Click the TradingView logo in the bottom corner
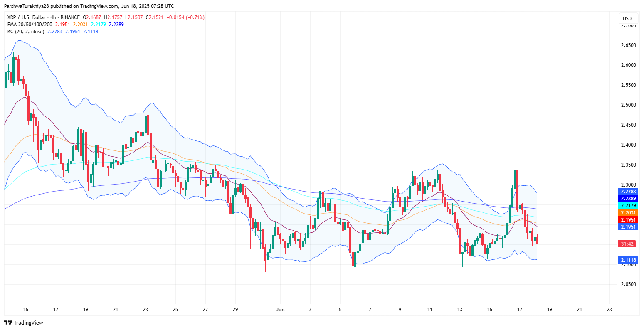The width and height of the screenshot is (644, 330). [x=24, y=323]
